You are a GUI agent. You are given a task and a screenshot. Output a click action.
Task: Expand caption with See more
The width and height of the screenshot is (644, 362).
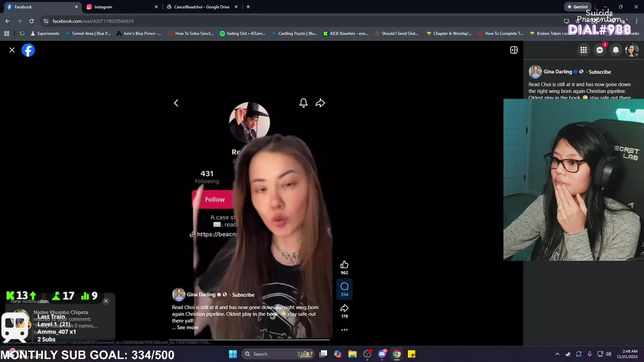(x=188, y=327)
